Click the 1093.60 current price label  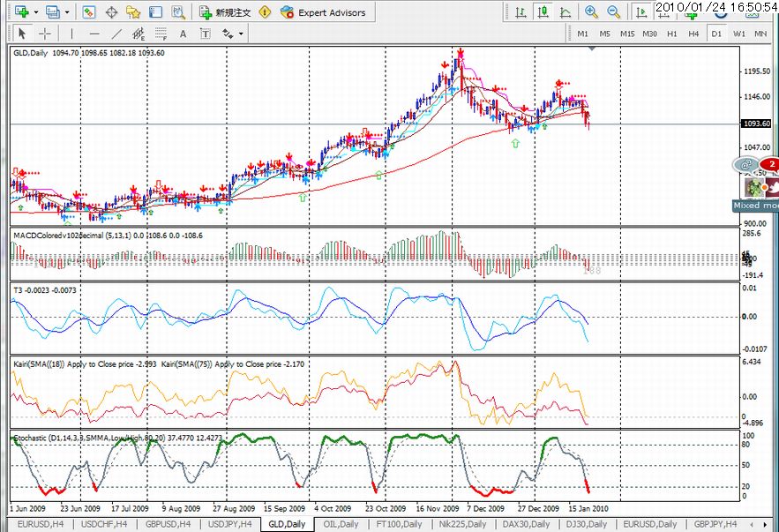(x=756, y=124)
